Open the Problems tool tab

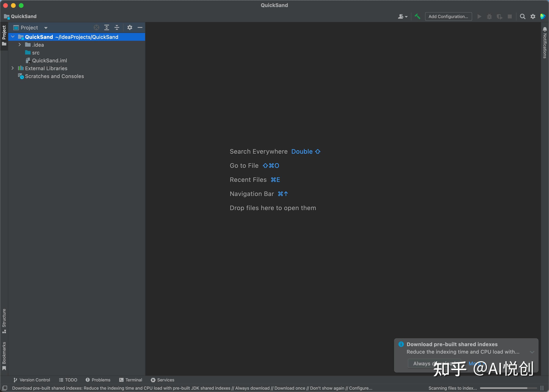click(98, 380)
